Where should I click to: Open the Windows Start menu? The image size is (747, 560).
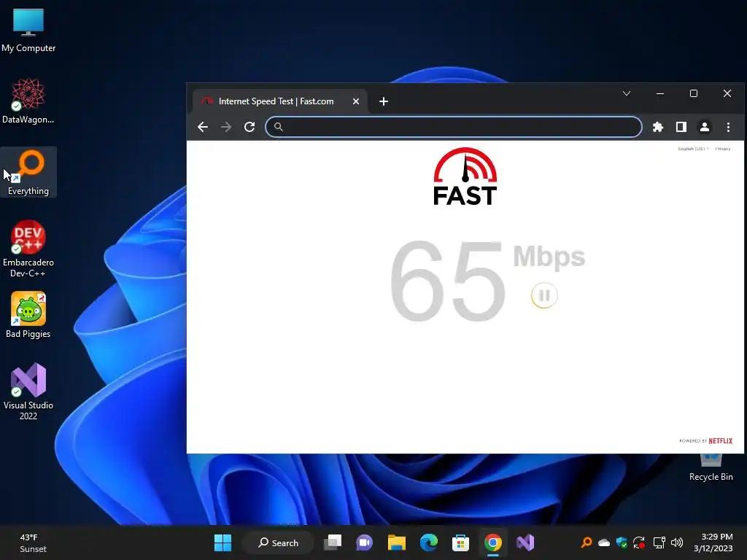(x=222, y=542)
